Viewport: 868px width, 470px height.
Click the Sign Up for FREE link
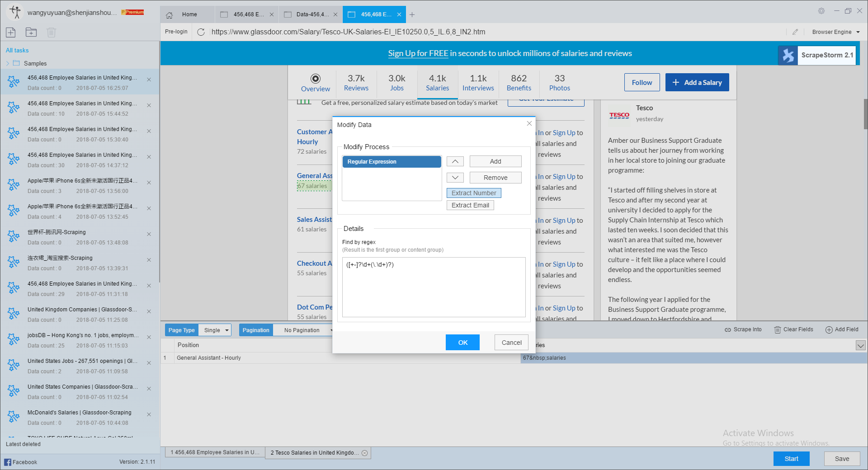418,53
